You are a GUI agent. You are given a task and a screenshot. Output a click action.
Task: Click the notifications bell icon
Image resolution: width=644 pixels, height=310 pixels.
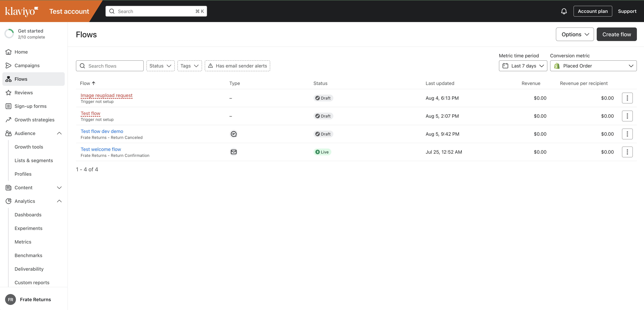564,11
